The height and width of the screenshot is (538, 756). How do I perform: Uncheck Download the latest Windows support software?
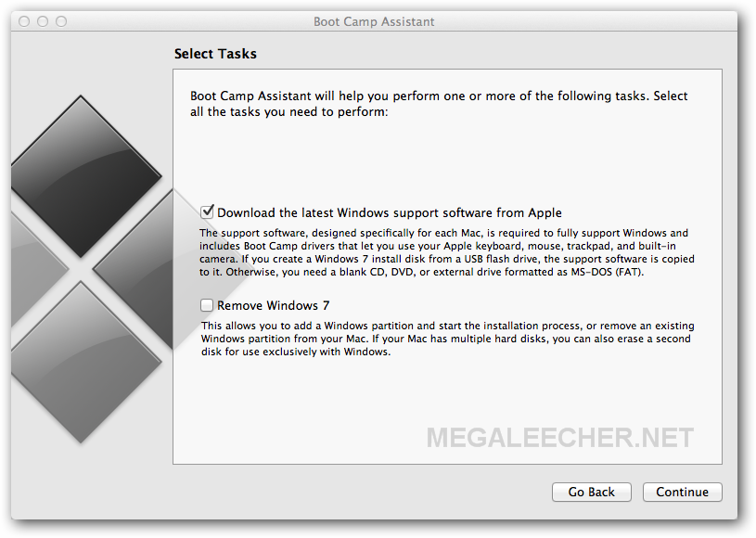207,211
